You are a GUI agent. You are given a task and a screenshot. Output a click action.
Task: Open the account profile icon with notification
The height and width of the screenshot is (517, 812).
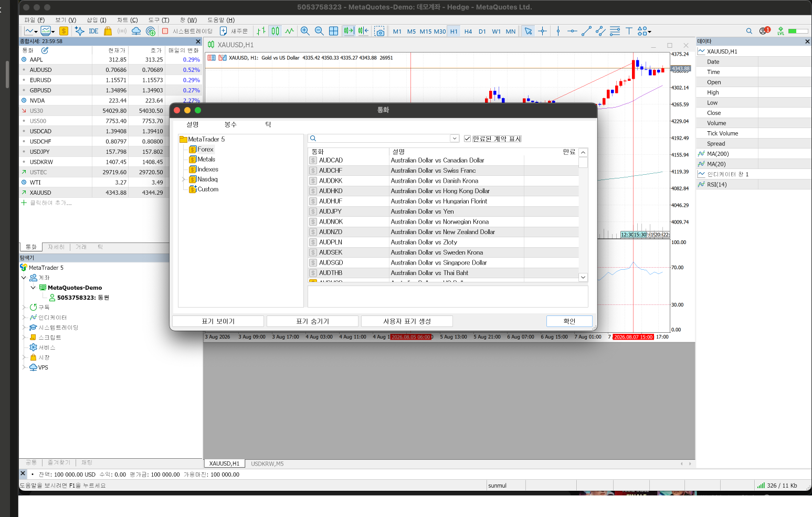tap(764, 30)
